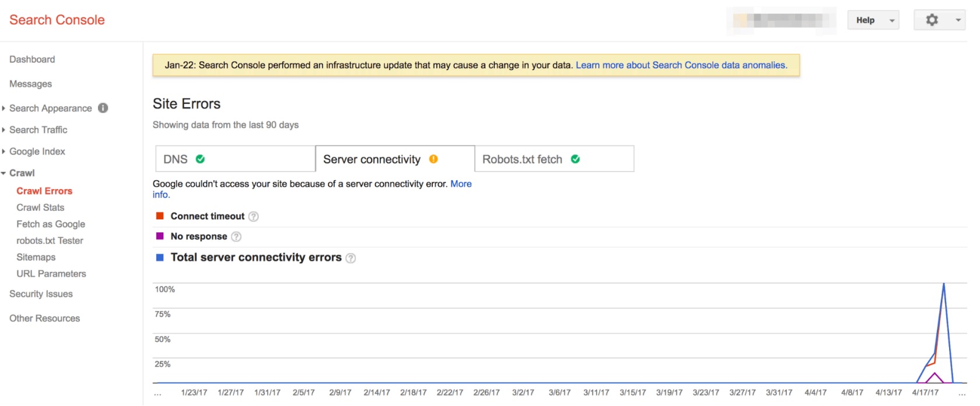This screenshot has width=980, height=406.
Task: Switch to the DNS tab
Action: 235,159
